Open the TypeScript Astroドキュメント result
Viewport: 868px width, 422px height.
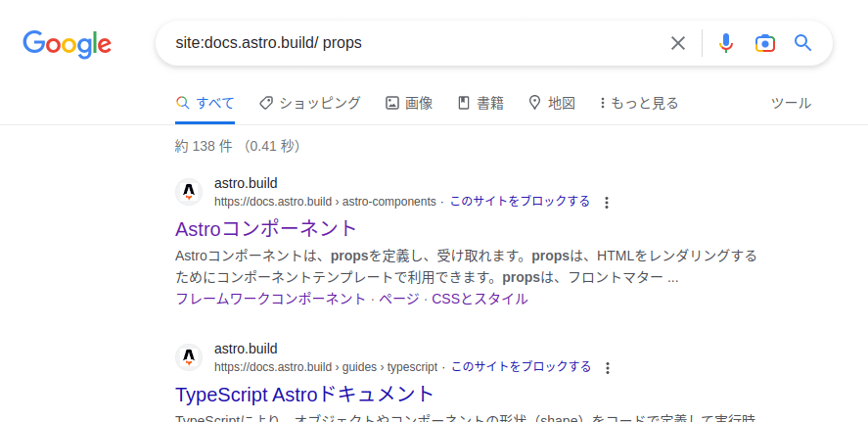pyautogui.click(x=304, y=395)
